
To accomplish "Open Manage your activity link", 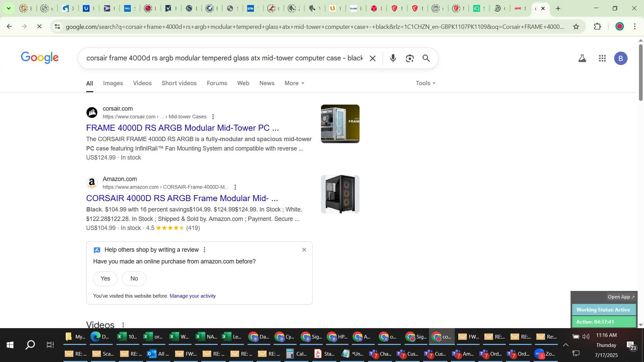I will pyautogui.click(x=193, y=296).
